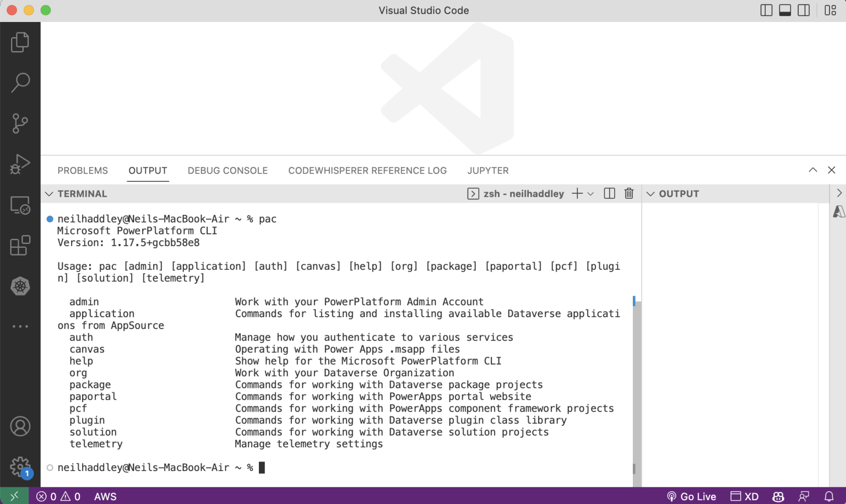Open remote window indicator in status bar
This screenshot has height=504, width=846.
pos(14,496)
